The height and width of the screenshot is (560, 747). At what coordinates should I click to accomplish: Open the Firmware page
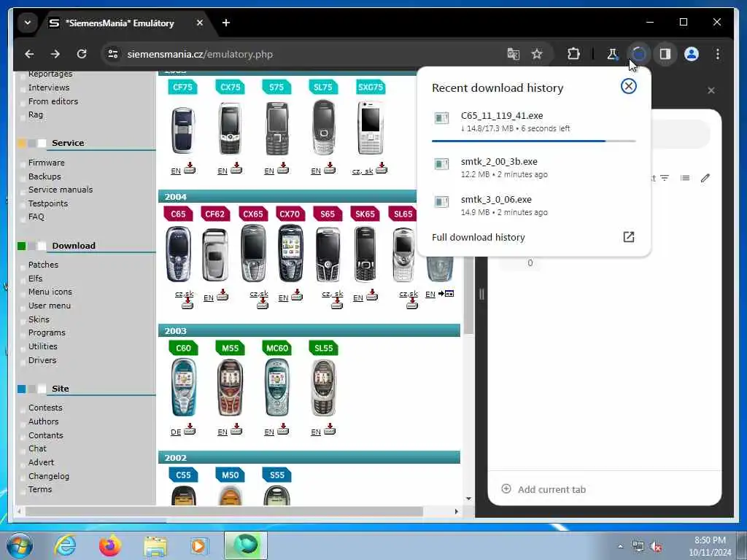click(46, 163)
